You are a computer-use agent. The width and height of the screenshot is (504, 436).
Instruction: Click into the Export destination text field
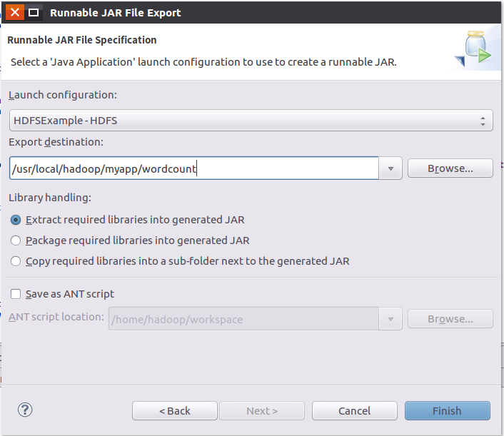[193, 169]
